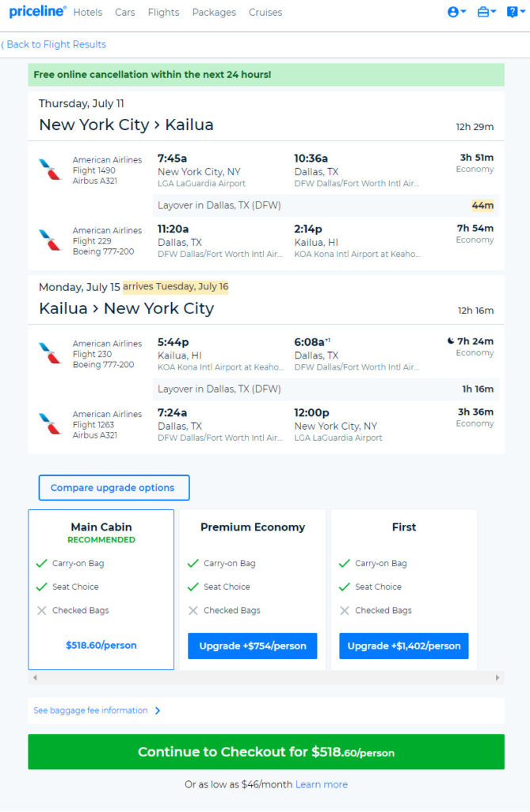Open the account profile icon menu

456,12
